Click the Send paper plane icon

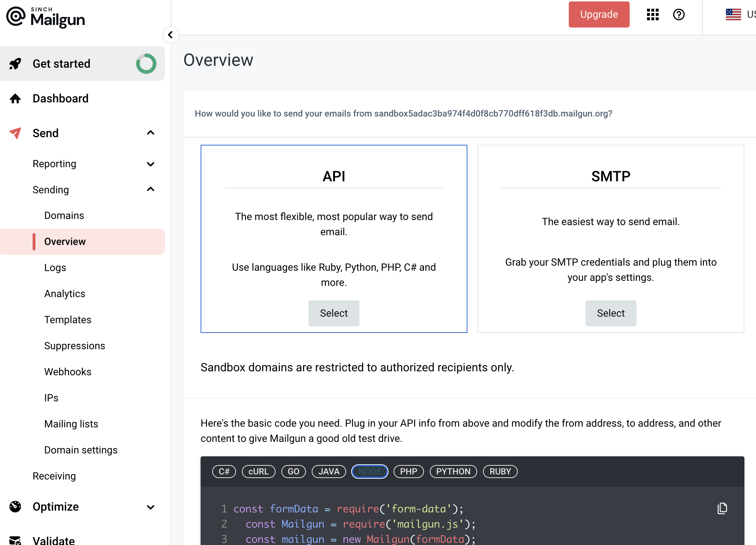pyautogui.click(x=15, y=133)
